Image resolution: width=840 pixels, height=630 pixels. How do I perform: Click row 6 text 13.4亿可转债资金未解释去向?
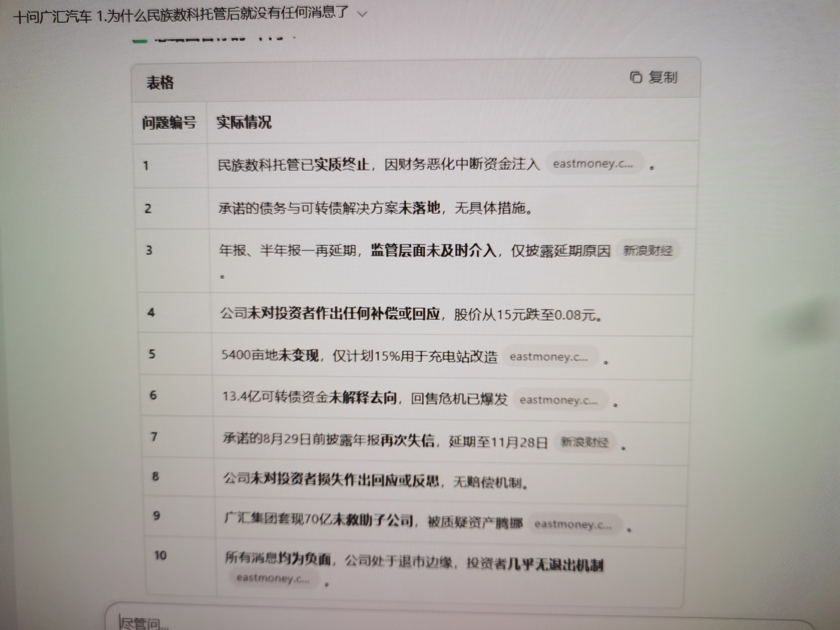pyautogui.click(x=309, y=397)
